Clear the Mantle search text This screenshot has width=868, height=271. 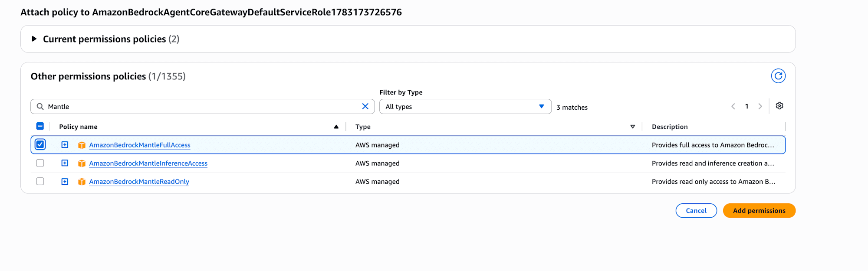coord(365,106)
